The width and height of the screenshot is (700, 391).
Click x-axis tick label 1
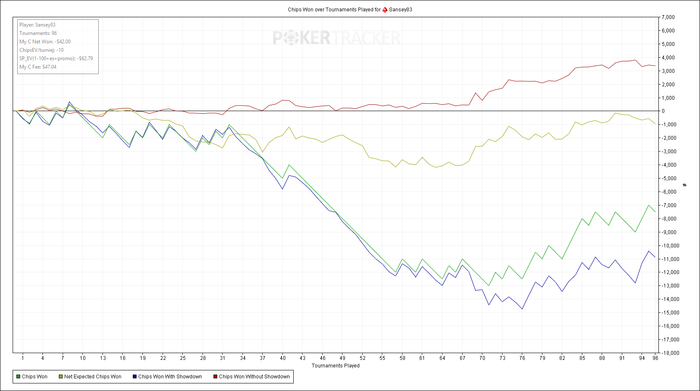[23, 358]
